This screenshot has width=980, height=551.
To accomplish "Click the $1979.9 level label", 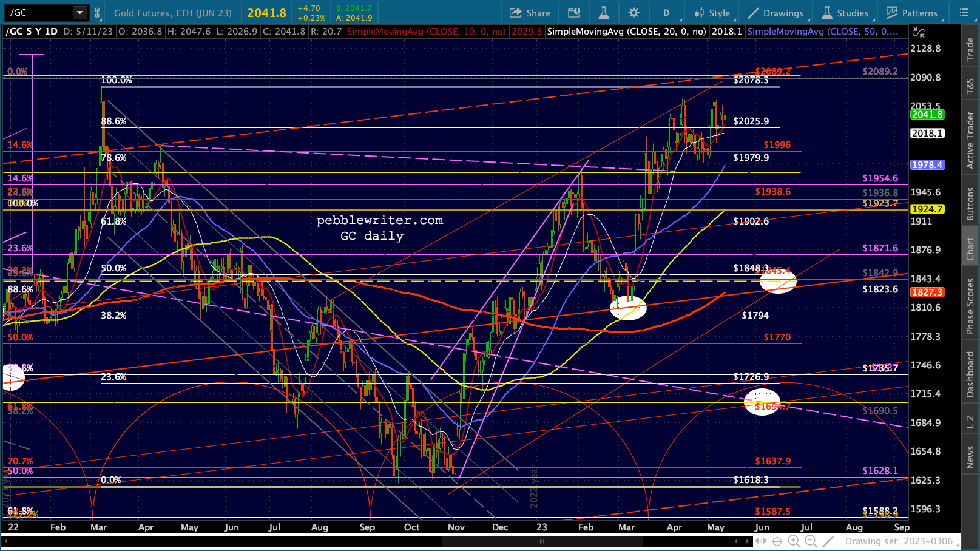I will coord(751,158).
